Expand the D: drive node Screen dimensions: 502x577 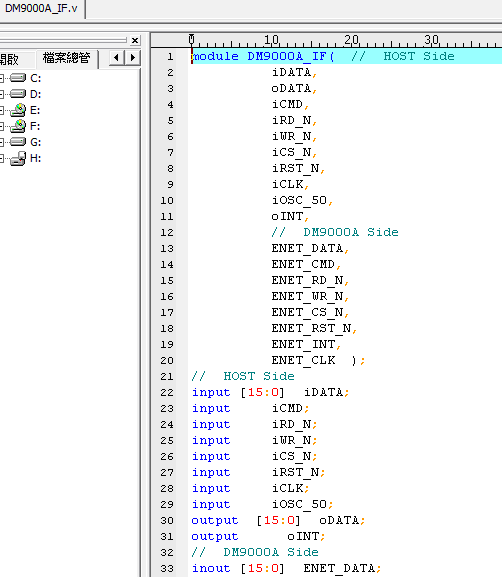coord(1,94)
